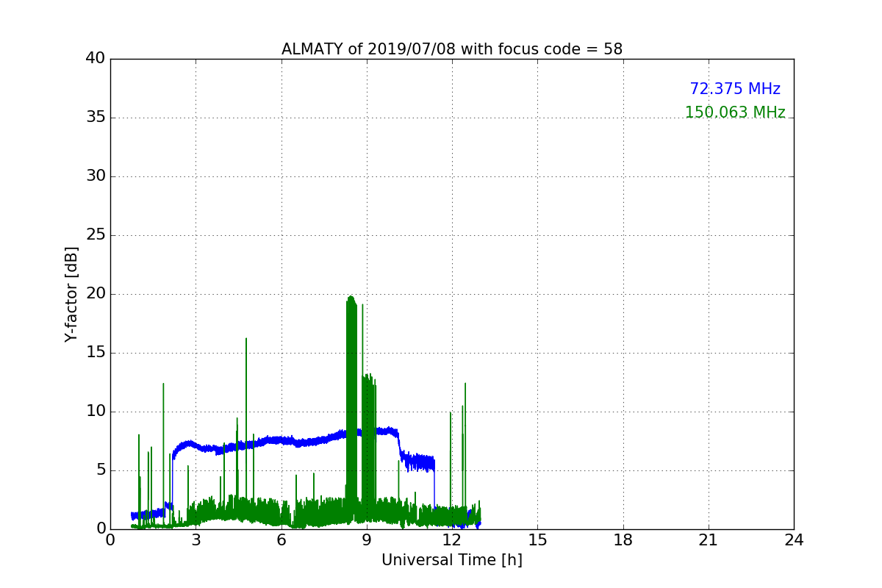Click the x-axis tick label '24'
Viewport: 882px width, 588px height.
coord(794,540)
